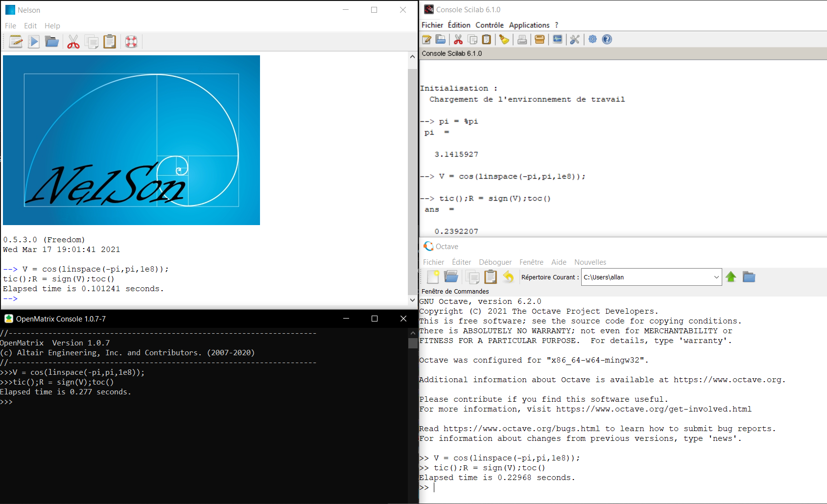Viewport: 827px width, 504px height.
Task: Clear the console with Scilab broom icon
Action: click(504, 40)
